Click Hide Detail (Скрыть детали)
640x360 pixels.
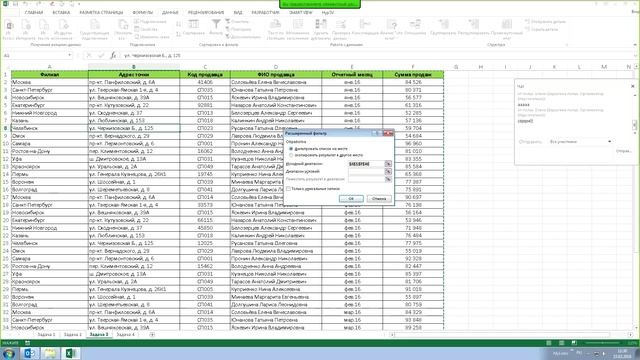[542, 29]
